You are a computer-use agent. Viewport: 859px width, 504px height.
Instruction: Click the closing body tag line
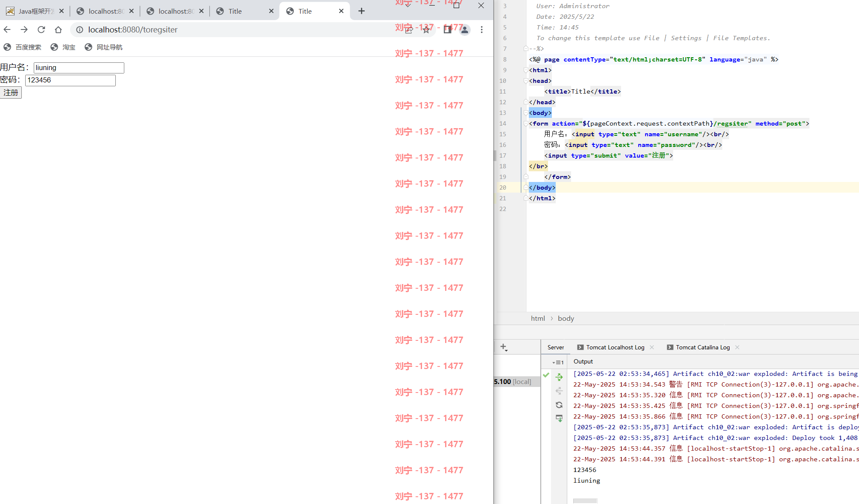pyautogui.click(x=542, y=188)
